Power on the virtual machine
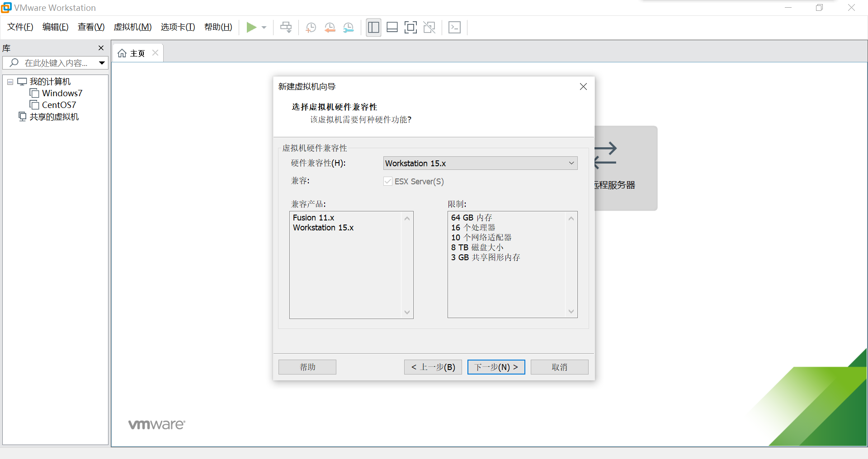 (252, 27)
